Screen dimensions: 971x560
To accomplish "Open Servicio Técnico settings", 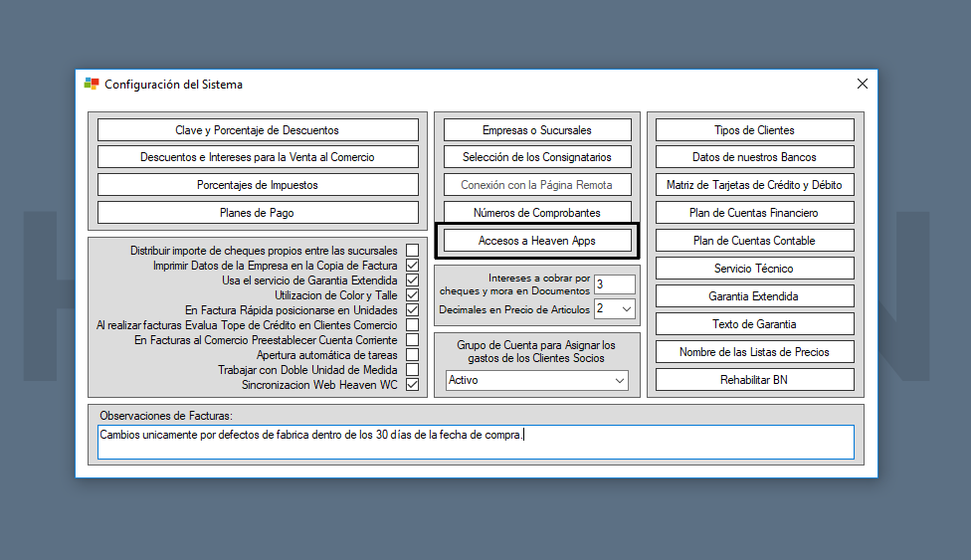I will pyautogui.click(x=754, y=269).
